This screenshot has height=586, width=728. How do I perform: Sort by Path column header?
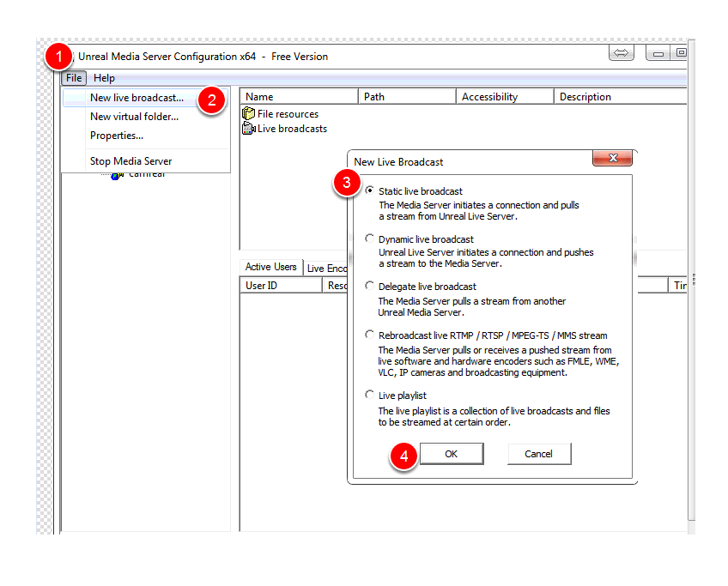[x=407, y=96]
